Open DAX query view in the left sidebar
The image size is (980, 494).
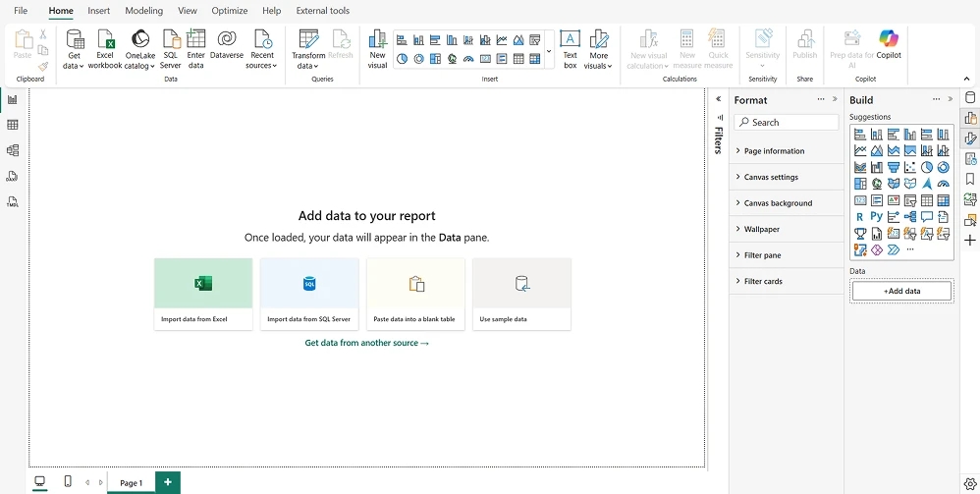(x=13, y=177)
